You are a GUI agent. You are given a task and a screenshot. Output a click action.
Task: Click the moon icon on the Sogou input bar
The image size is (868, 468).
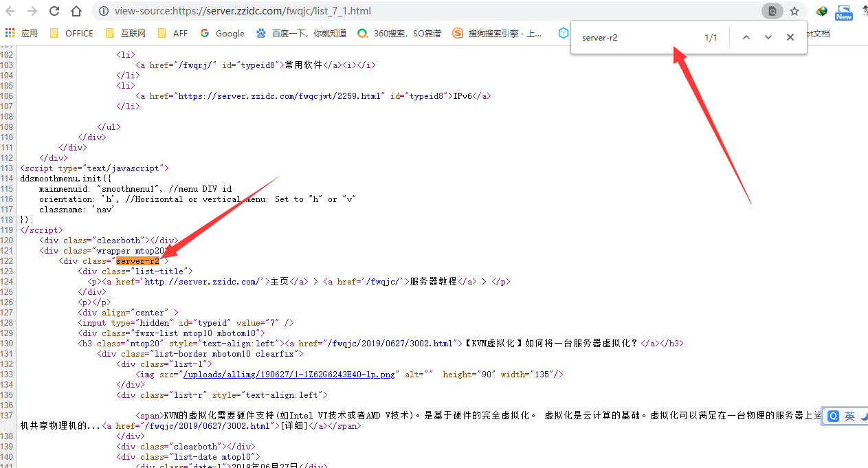[x=863, y=416]
